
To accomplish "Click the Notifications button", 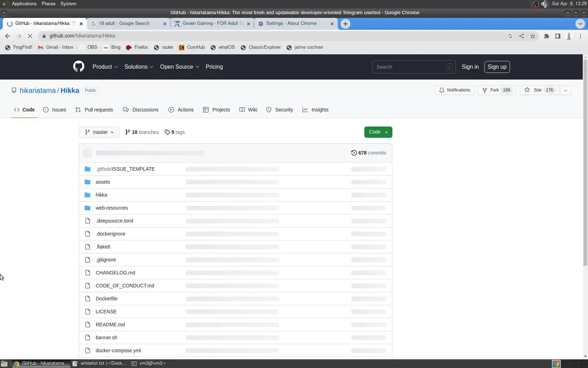I will click(x=454, y=90).
